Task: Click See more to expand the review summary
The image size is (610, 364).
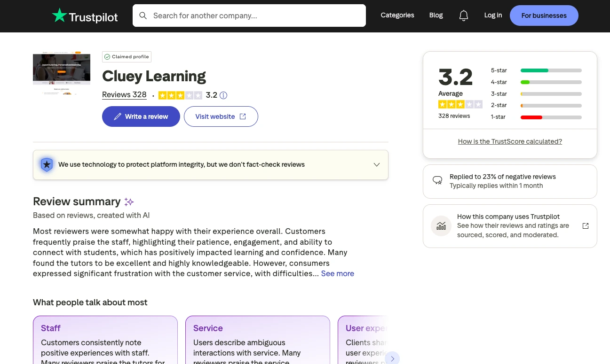Action: coord(337,273)
